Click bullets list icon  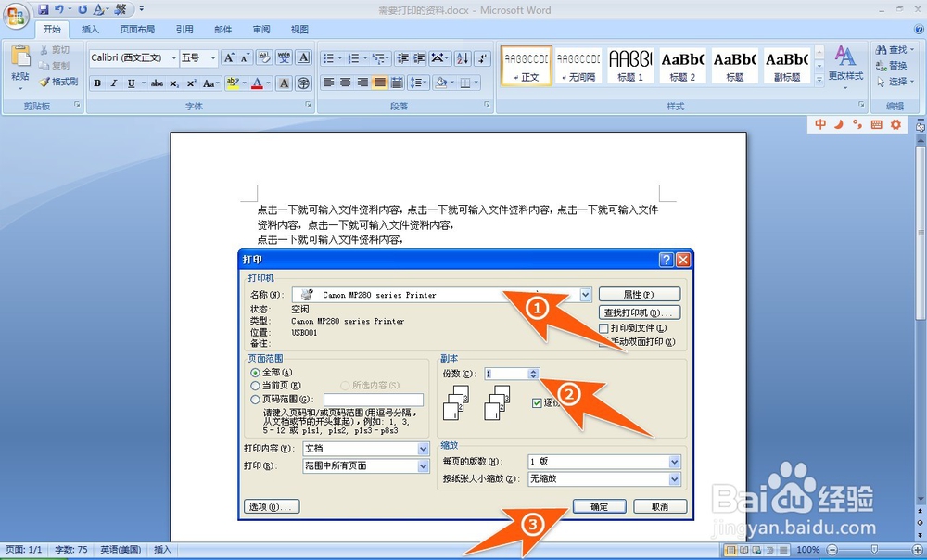point(329,58)
